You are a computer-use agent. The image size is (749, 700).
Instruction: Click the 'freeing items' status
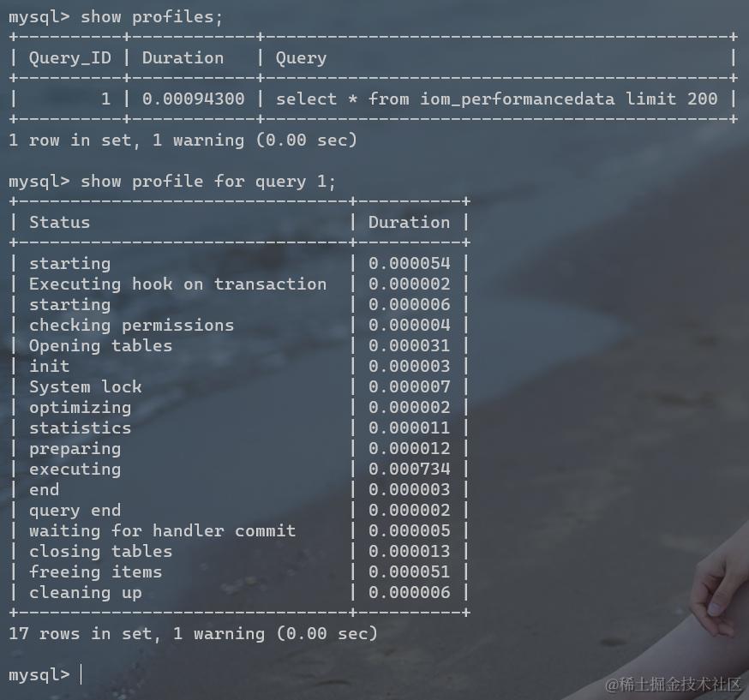coord(95,572)
